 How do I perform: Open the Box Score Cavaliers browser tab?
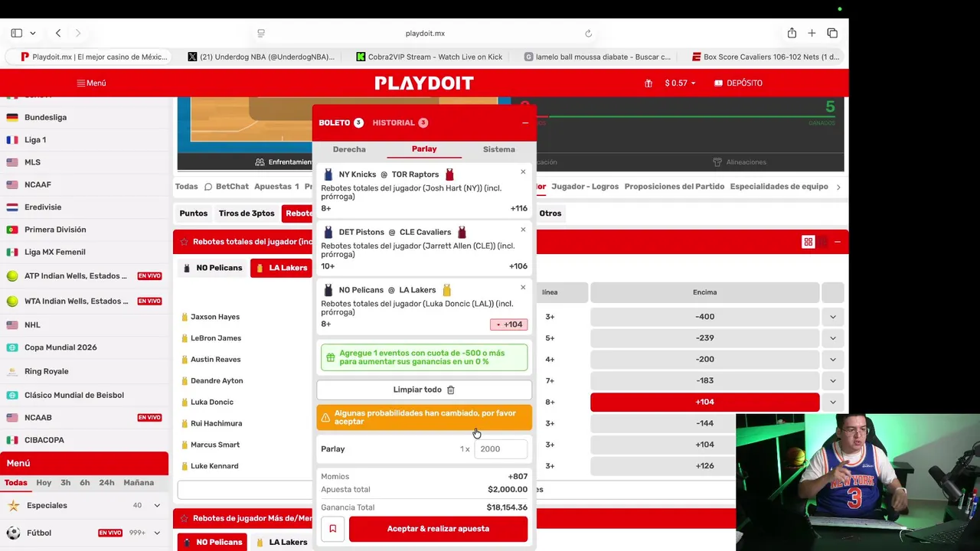[x=766, y=57]
